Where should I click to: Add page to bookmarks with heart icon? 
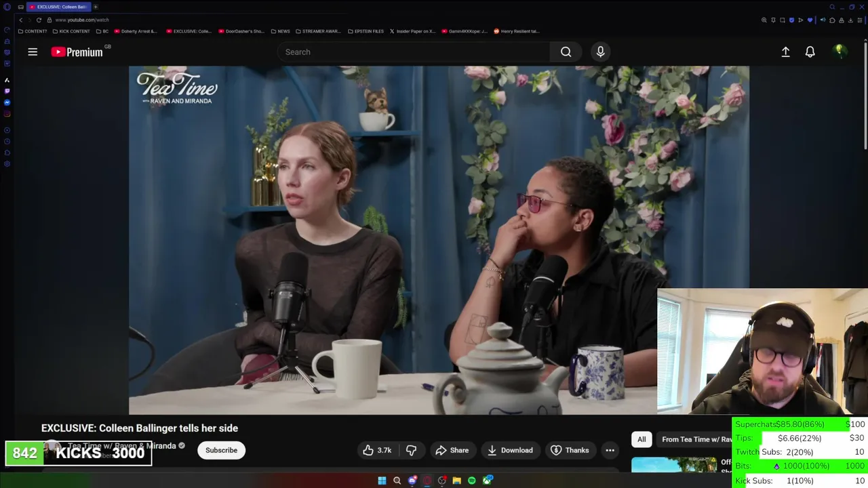[810, 20]
